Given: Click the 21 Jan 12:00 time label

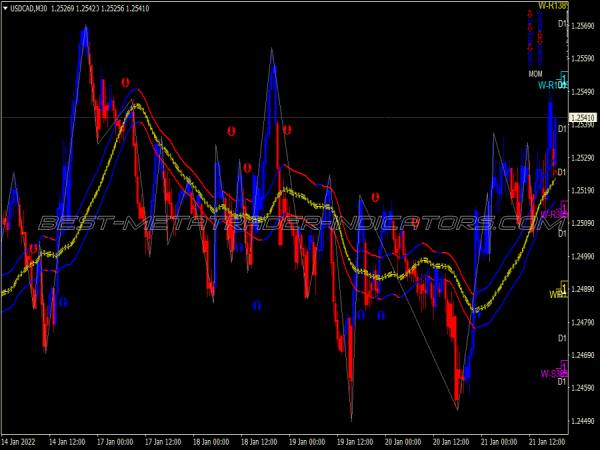Looking at the screenshot, I should pyautogui.click(x=547, y=442).
